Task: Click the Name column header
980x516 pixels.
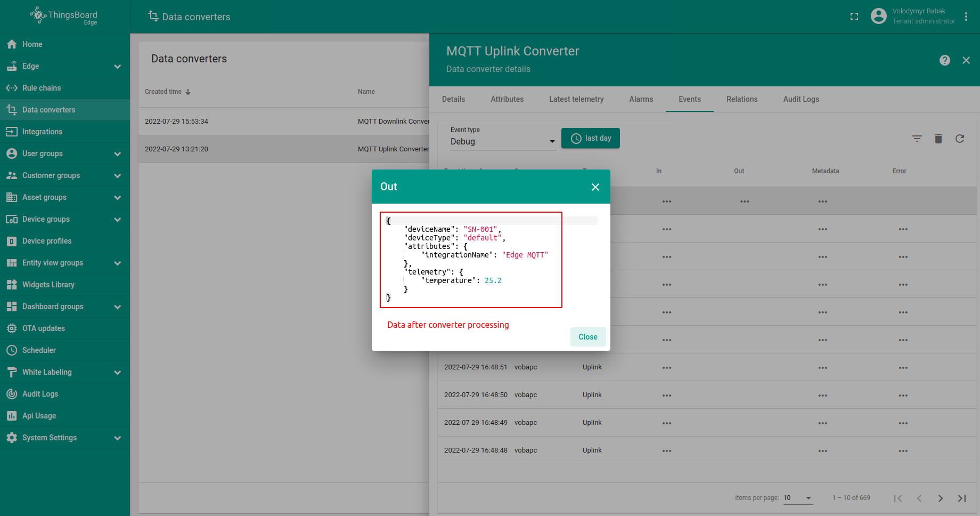Action: (366, 92)
